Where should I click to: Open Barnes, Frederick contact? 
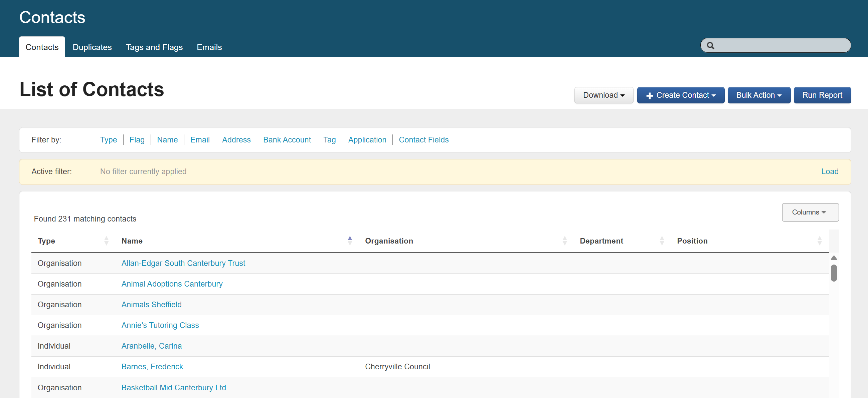coord(152,367)
